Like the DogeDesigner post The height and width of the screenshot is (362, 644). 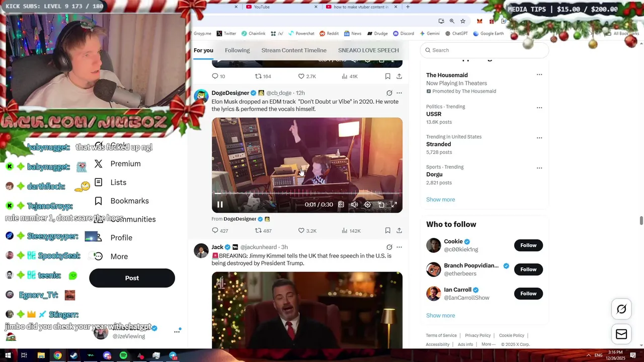(307, 231)
